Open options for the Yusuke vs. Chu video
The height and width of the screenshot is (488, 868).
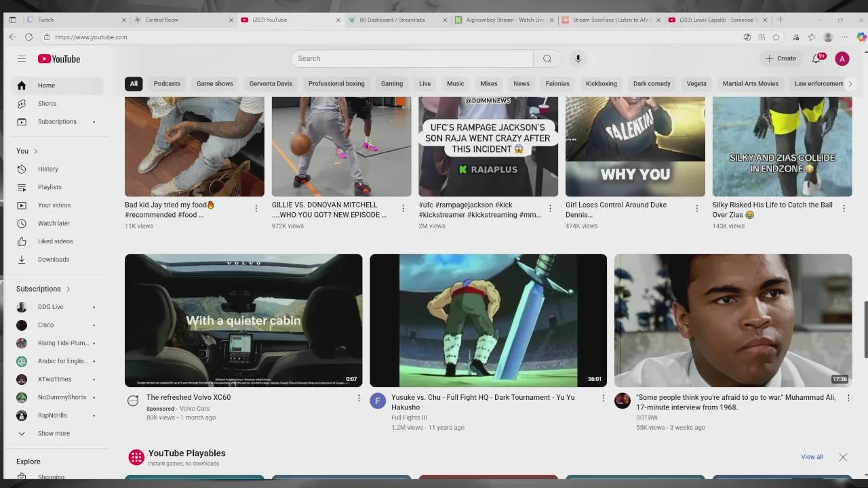[603, 398]
